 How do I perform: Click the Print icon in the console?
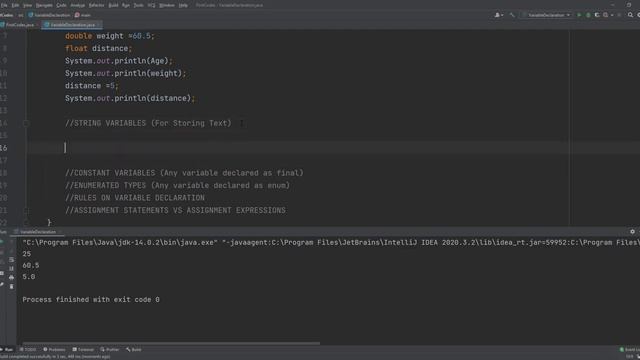11,278
